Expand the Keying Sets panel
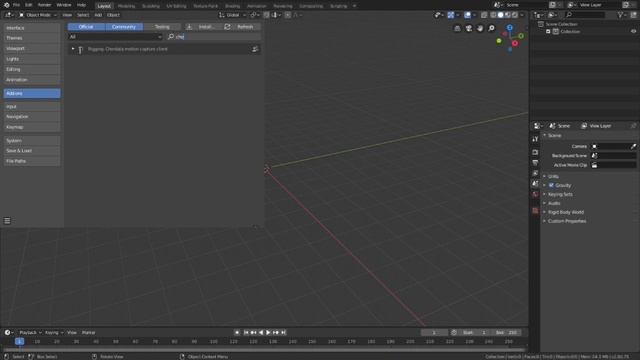 pos(560,194)
